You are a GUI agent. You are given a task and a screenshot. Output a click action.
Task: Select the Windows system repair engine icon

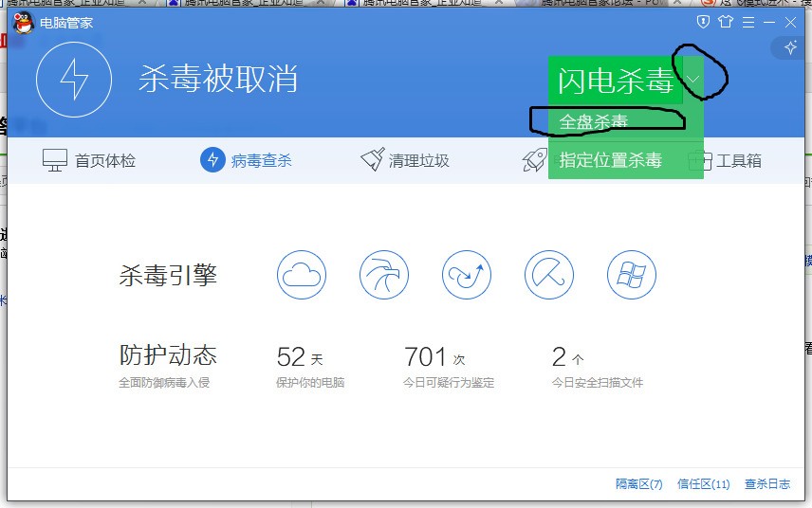[631, 275]
